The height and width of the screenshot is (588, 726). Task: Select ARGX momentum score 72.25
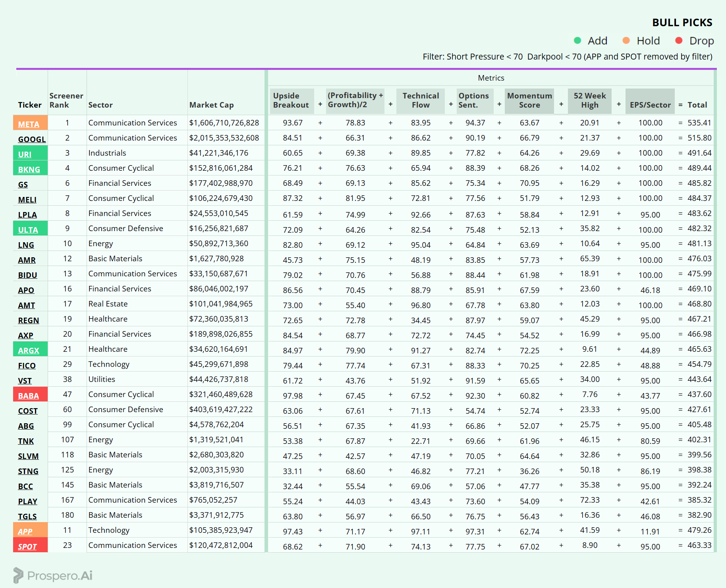point(529,351)
